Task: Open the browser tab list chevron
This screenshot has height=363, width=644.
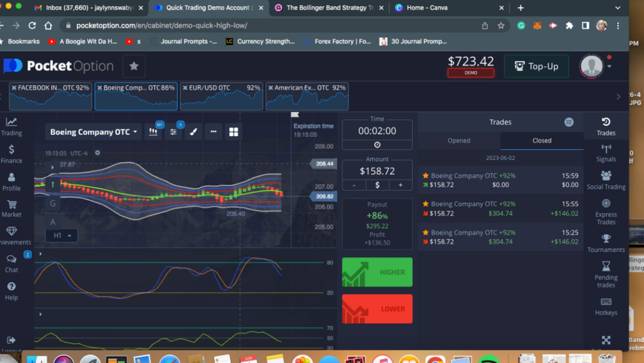Action: pos(618,8)
